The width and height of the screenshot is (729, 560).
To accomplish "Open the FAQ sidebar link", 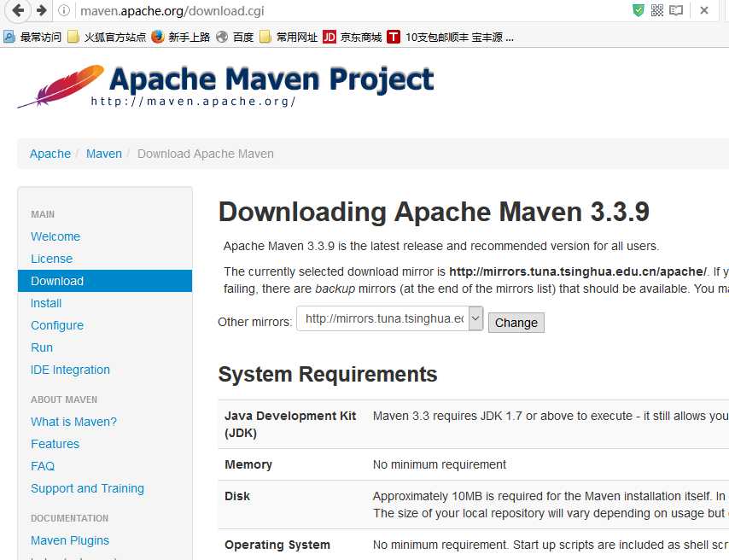I will coord(43,466).
